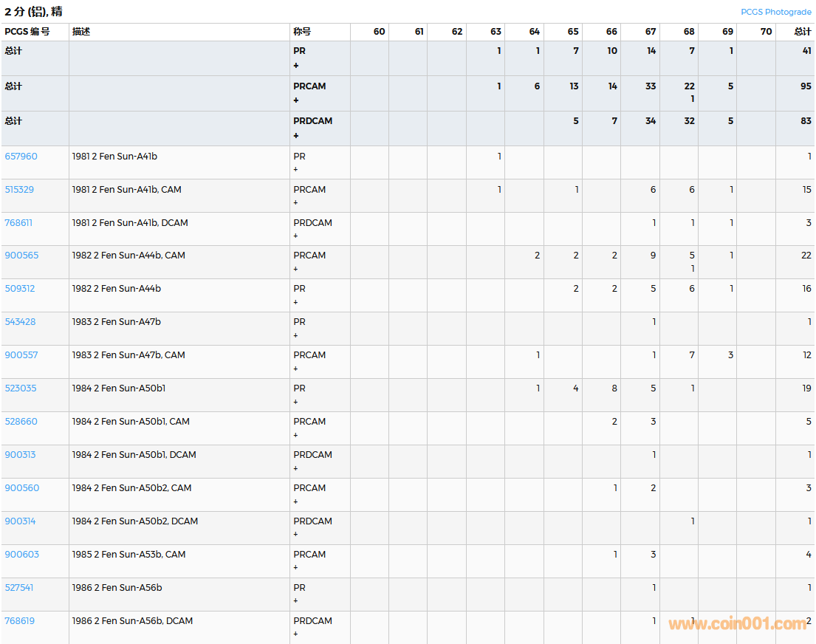
Task: Expand plus sign in 1985 Sun-A53b, CAM row
Action: pyautogui.click(x=296, y=568)
